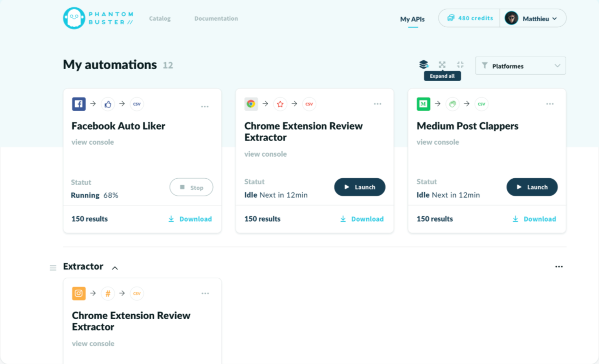Open the Catalog page

tap(160, 18)
